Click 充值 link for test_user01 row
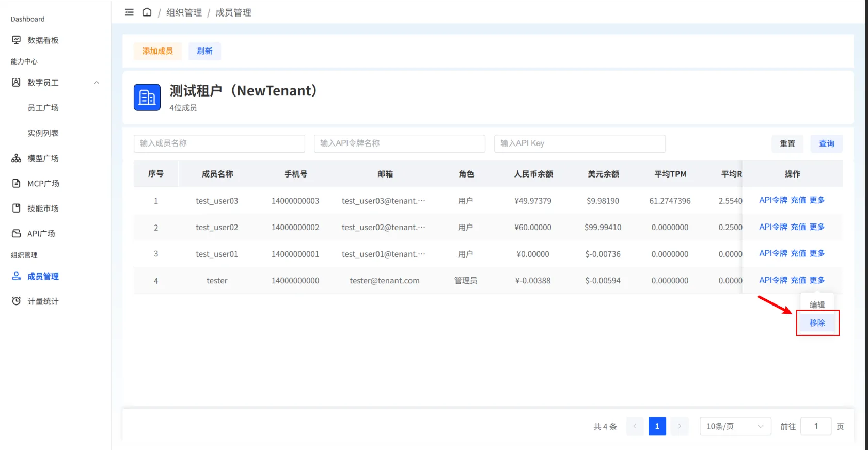868x450 pixels. 798,253
